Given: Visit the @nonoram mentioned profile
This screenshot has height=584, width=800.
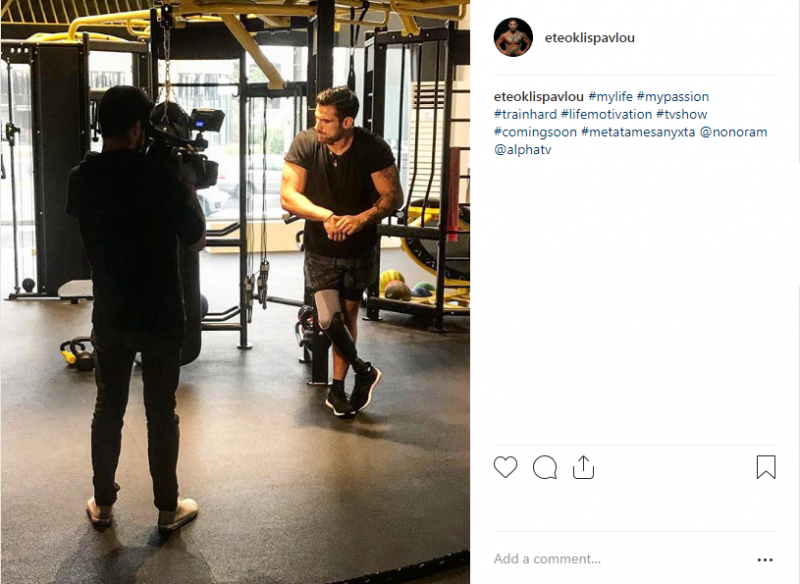Looking at the screenshot, I should (x=733, y=132).
